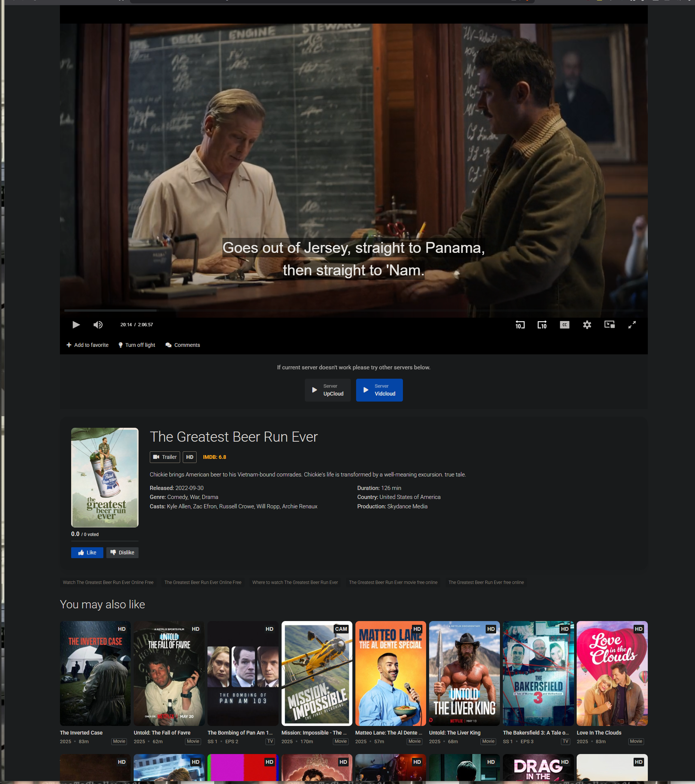Toggle closed captions CC
695x784 pixels.
[x=564, y=325]
